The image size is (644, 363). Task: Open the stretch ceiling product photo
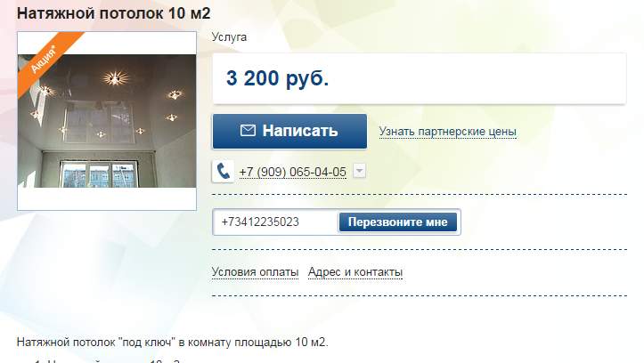coord(107,121)
